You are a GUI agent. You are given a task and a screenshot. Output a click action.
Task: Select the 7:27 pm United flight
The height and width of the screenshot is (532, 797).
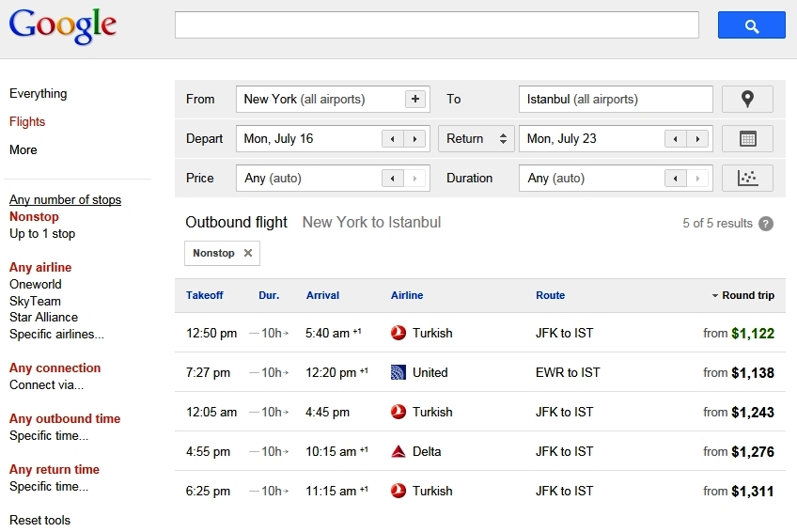[480, 372]
